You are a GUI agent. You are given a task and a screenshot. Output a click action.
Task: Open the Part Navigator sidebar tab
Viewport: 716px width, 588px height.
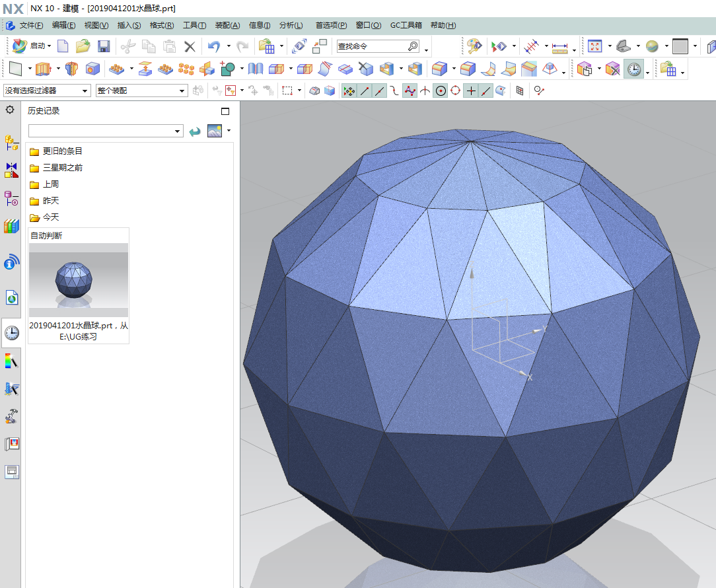[x=11, y=199]
